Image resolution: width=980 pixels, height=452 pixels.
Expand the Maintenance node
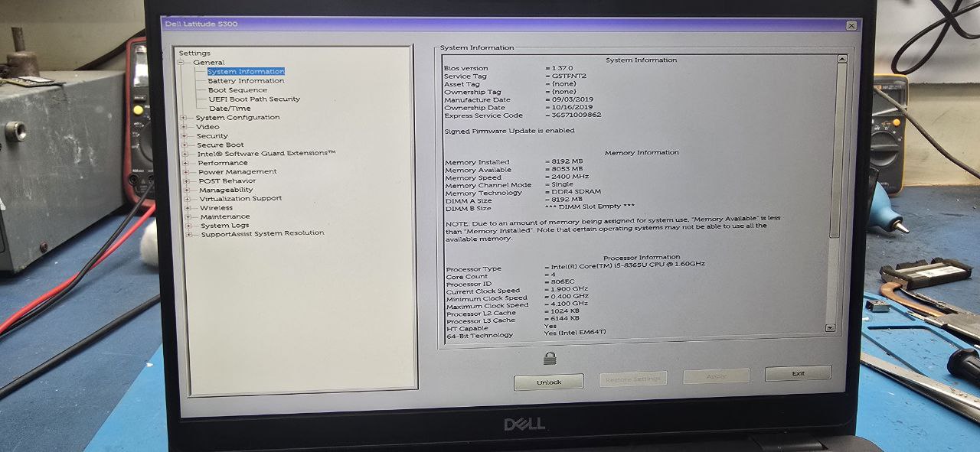point(188,216)
